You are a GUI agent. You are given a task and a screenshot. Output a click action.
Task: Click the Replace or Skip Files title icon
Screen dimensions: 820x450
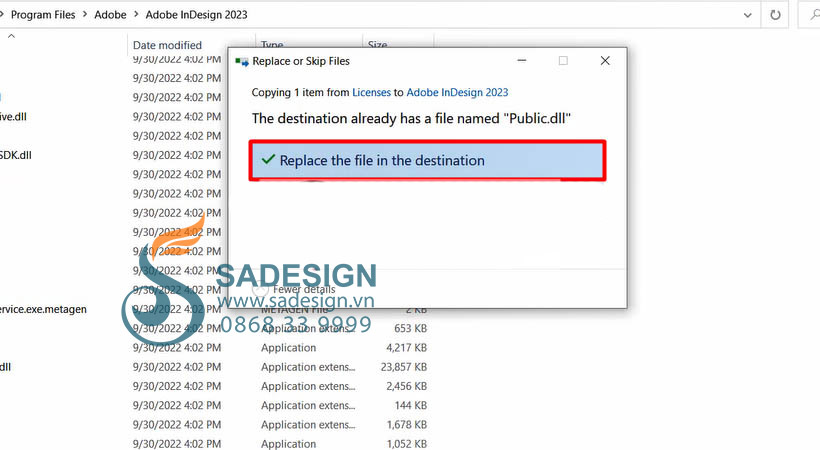pyautogui.click(x=242, y=62)
